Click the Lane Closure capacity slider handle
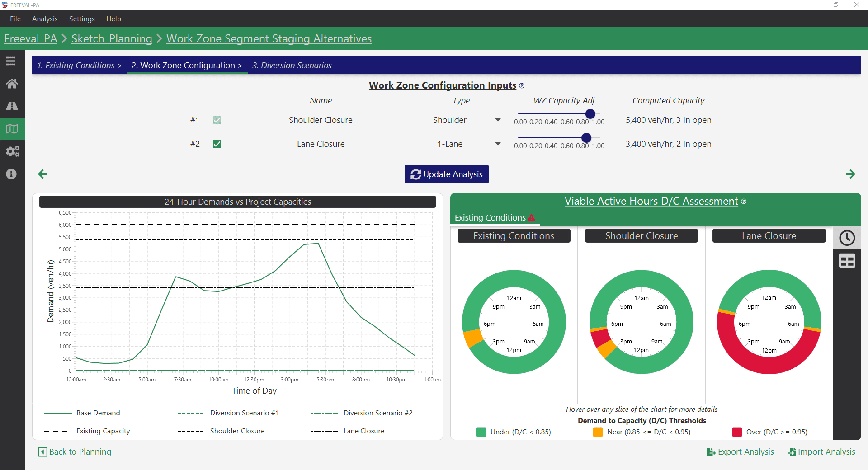This screenshot has height=470, width=868. (x=586, y=138)
